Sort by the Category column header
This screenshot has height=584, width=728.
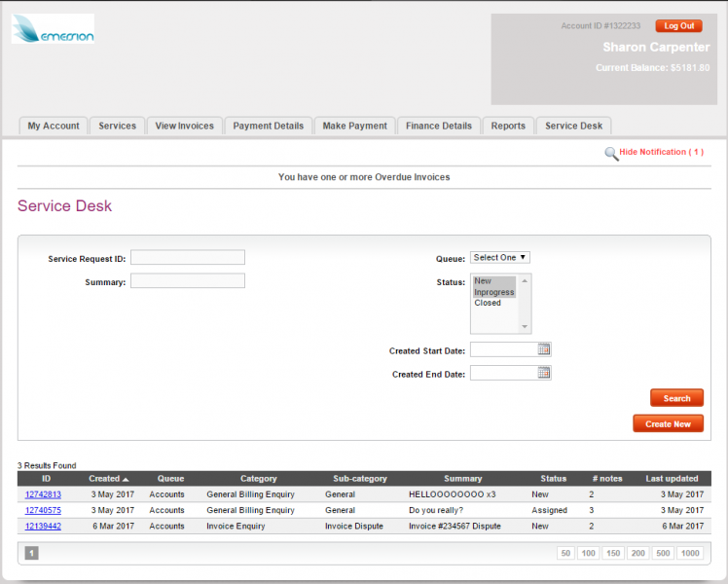259,479
